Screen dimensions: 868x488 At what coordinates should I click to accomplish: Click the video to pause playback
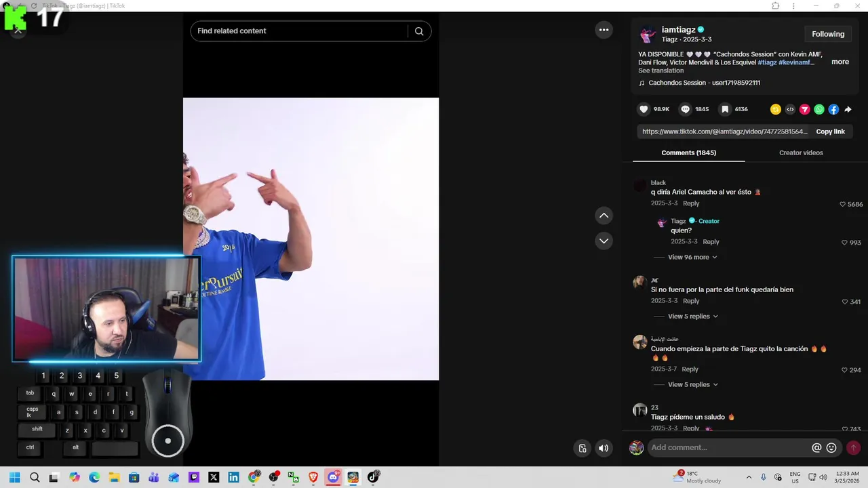311,239
